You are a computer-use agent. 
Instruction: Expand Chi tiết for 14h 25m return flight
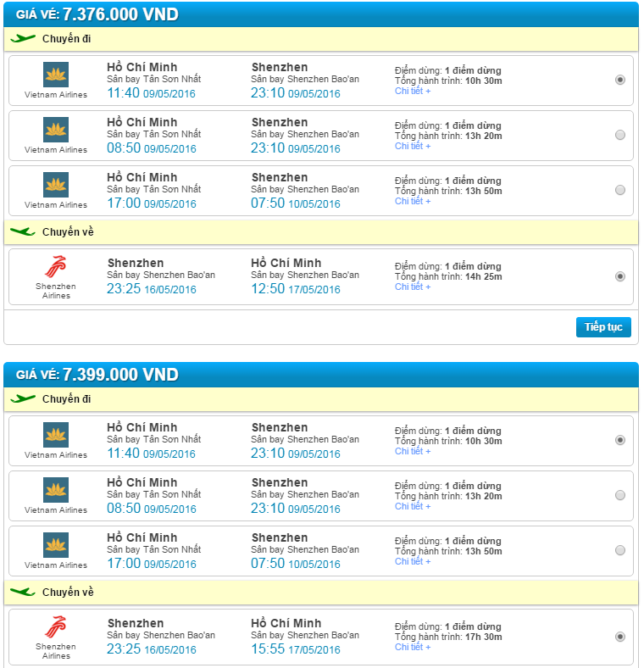(413, 287)
